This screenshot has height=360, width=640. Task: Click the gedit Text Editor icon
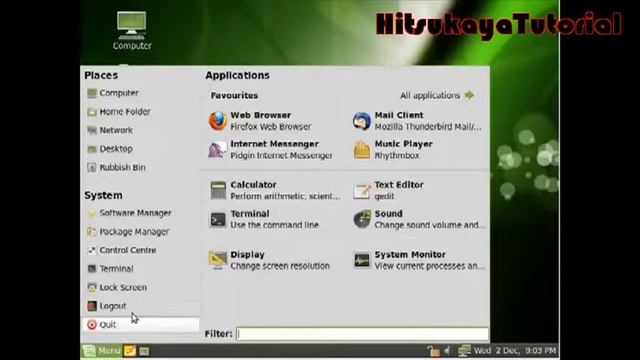pyautogui.click(x=362, y=190)
